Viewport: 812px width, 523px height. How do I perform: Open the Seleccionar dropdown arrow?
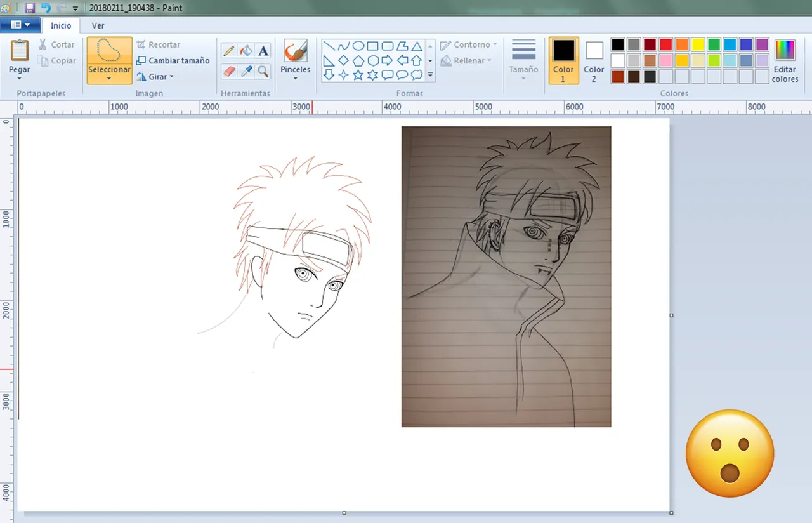(109, 79)
